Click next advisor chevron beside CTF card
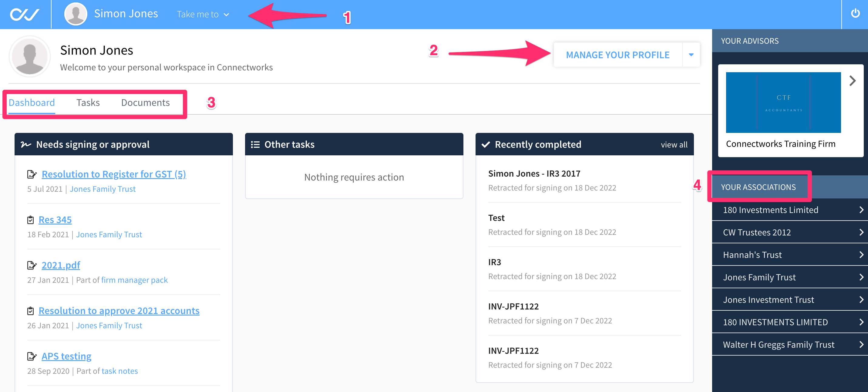Image resolution: width=868 pixels, height=392 pixels. tap(852, 81)
